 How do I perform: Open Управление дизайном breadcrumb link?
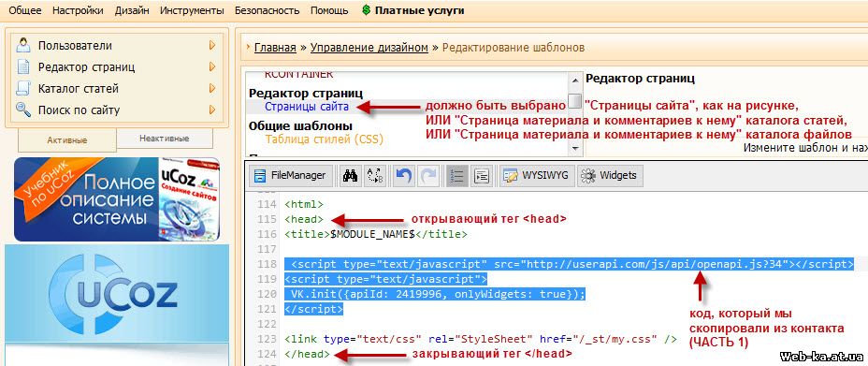(369, 48)
